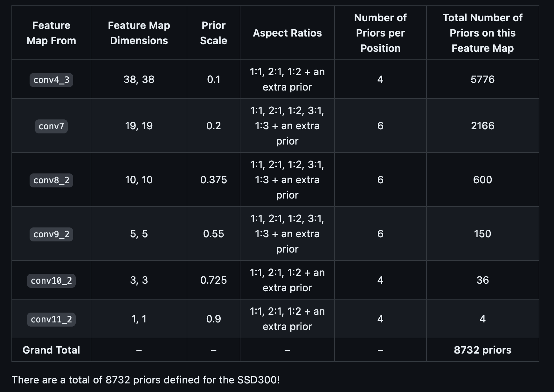Image resolution: width=554 pixels, height=392 pixels.
Task: Click the Prior Scale column header
Action: coord(213,33)
